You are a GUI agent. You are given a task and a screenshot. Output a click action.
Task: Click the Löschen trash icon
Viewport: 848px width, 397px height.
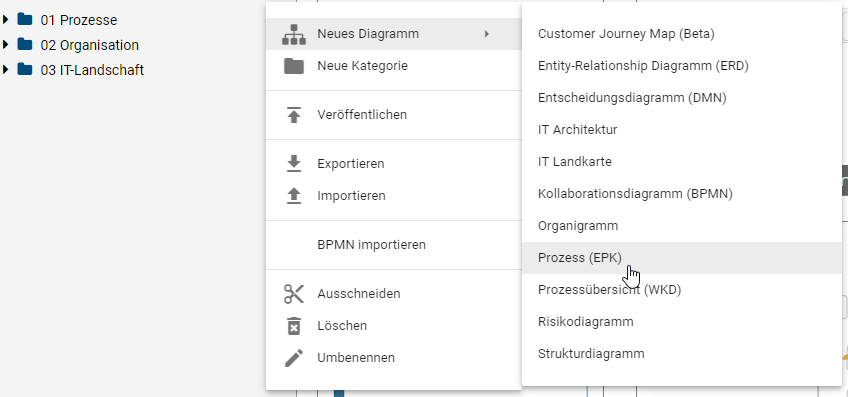pyautogui.click(x=294, y=326)
